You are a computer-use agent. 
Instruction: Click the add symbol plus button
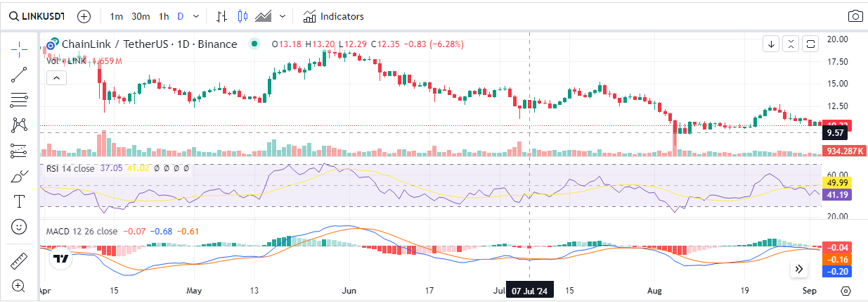84,16
